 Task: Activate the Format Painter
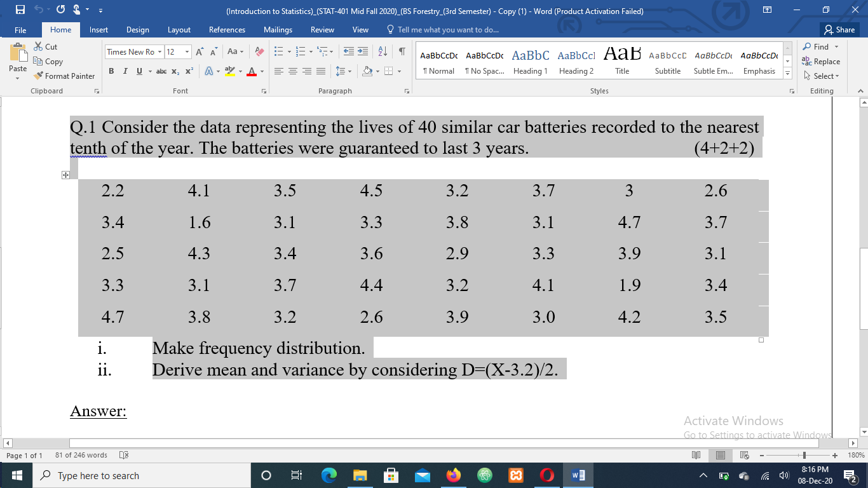[x=65, y=76]
